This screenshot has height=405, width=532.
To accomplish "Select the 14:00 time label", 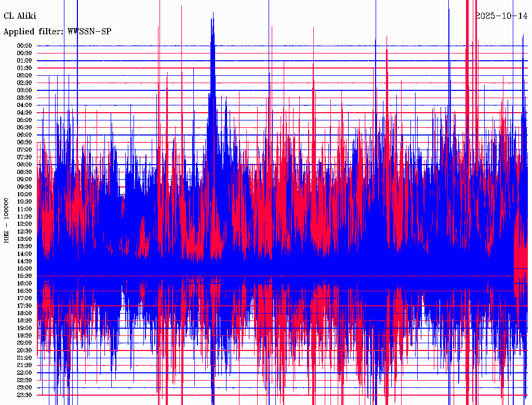I will (24, 254).
